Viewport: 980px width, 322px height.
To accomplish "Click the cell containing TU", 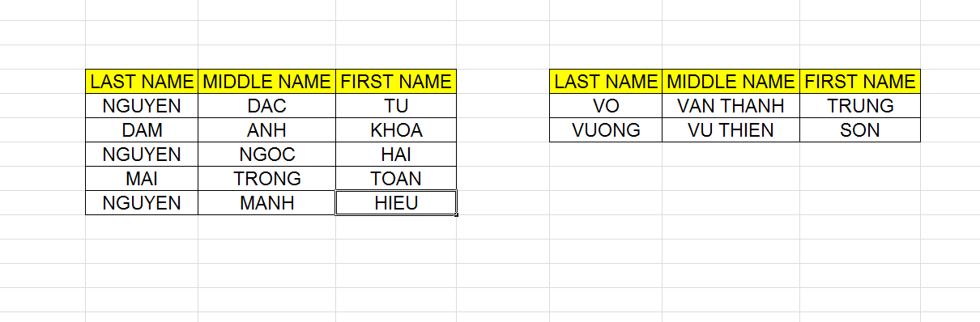I will pos(396,106).
